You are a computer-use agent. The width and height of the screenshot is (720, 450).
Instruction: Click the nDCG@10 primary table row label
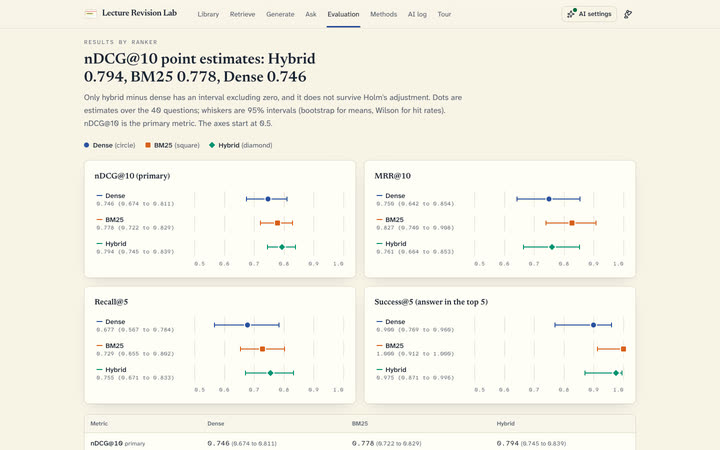(118, 444)
